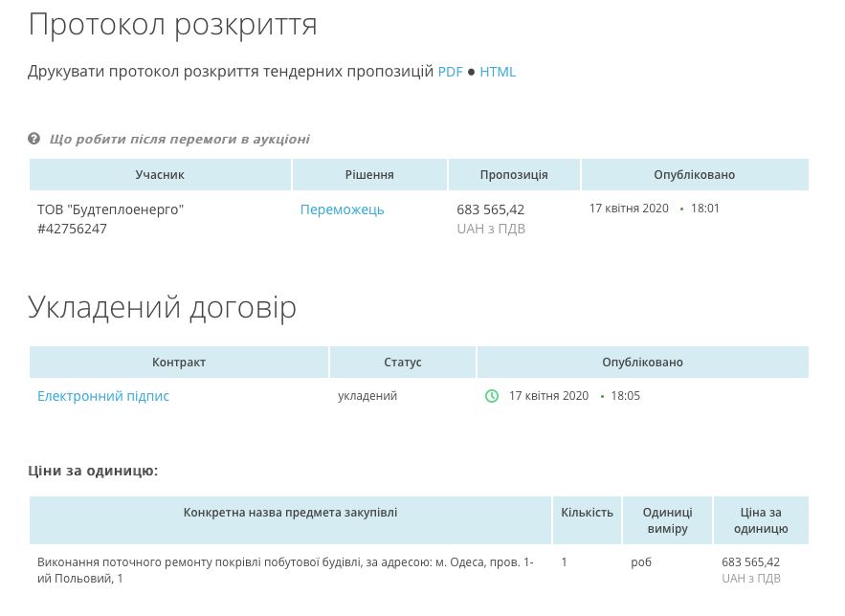Click the Укладений договір heading
This screenshot has height=616, width=845.
point(163,308)
